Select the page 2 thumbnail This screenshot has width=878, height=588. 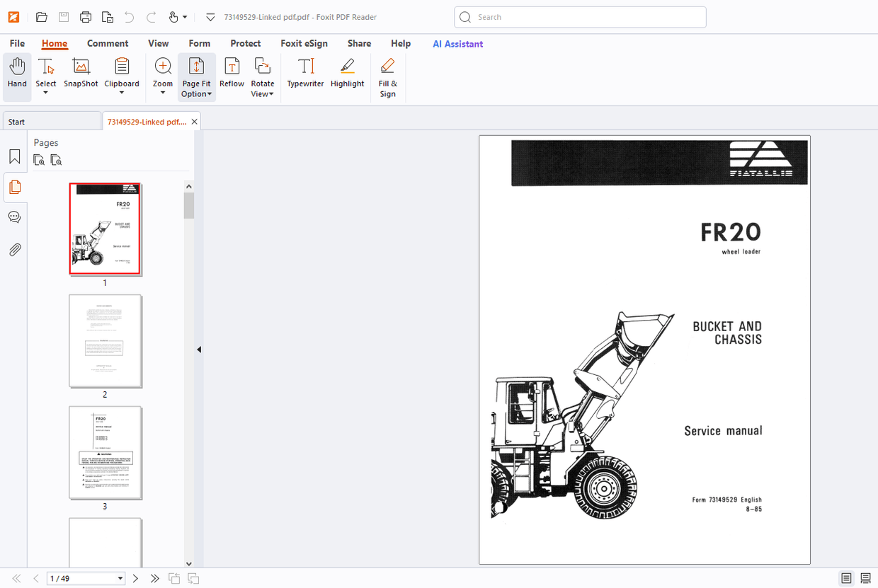105,341
